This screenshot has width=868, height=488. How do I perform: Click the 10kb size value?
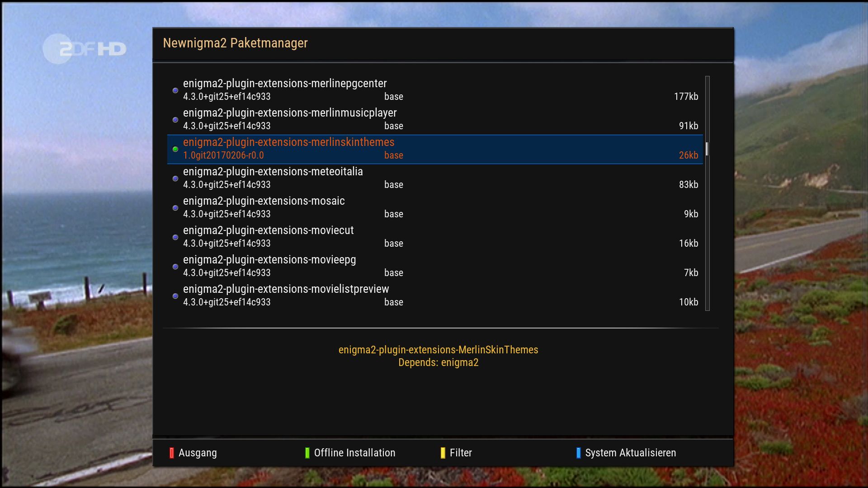tap(689, 302)
